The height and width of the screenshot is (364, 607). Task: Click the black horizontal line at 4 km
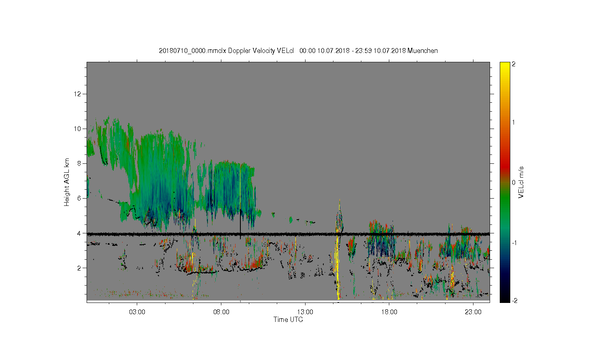click(x=288, y=234)
